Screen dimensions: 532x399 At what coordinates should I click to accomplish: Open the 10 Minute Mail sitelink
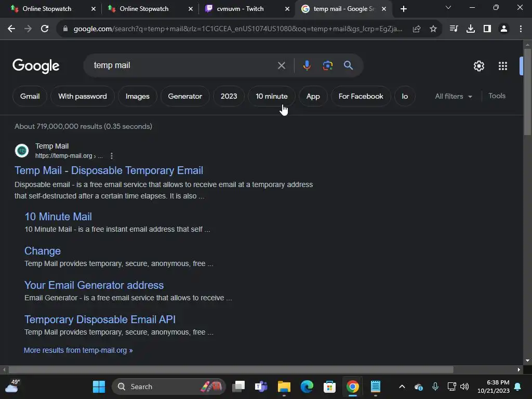point(58,217)
